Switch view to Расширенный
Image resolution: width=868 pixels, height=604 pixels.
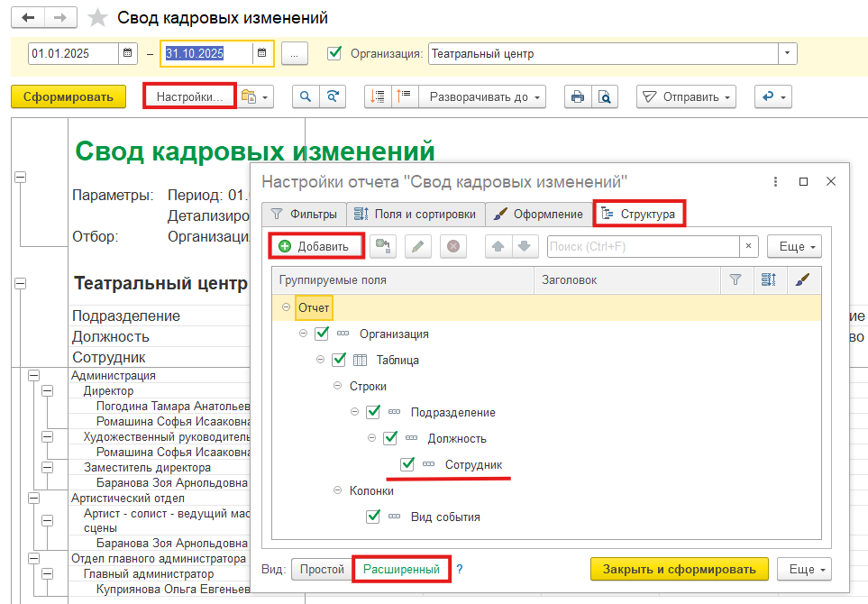[x=401, y=569]
